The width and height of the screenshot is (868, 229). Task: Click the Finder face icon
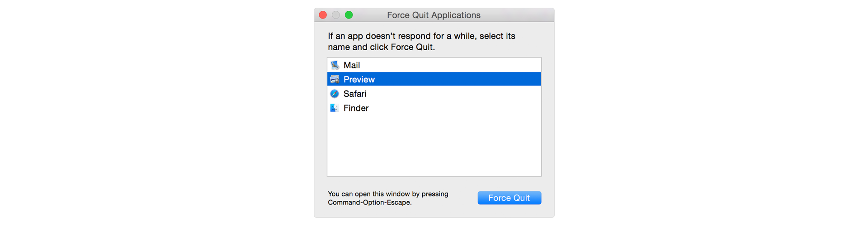pos(335,108)
